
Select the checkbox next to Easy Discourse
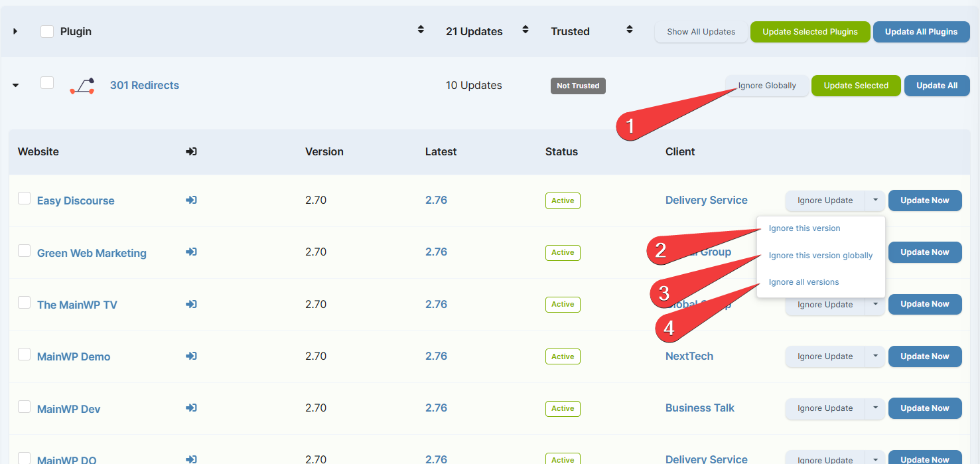(24, 198)
